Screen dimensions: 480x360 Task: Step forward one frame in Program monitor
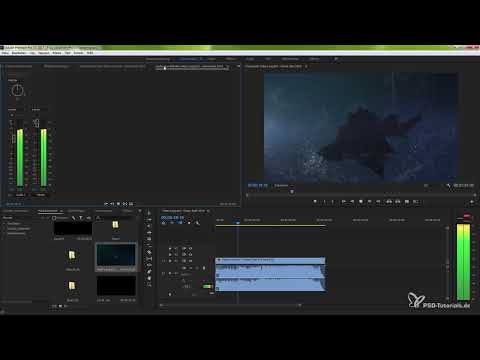coord(369,202)
